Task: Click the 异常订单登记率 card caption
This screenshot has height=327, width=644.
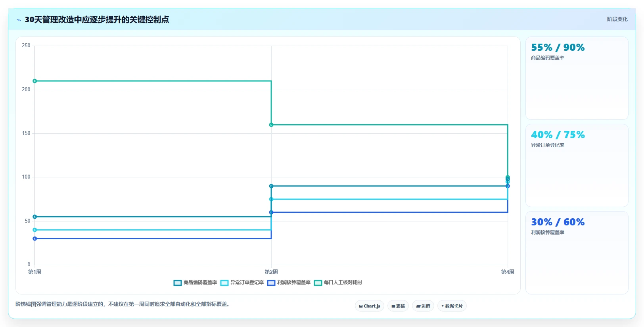Action: point(548,145)
